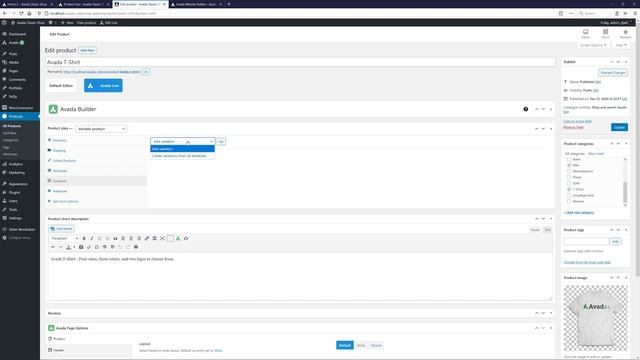Screen dimensions: 640x360
Task: Click Move to Trash link
Action: tap(573, 127)
